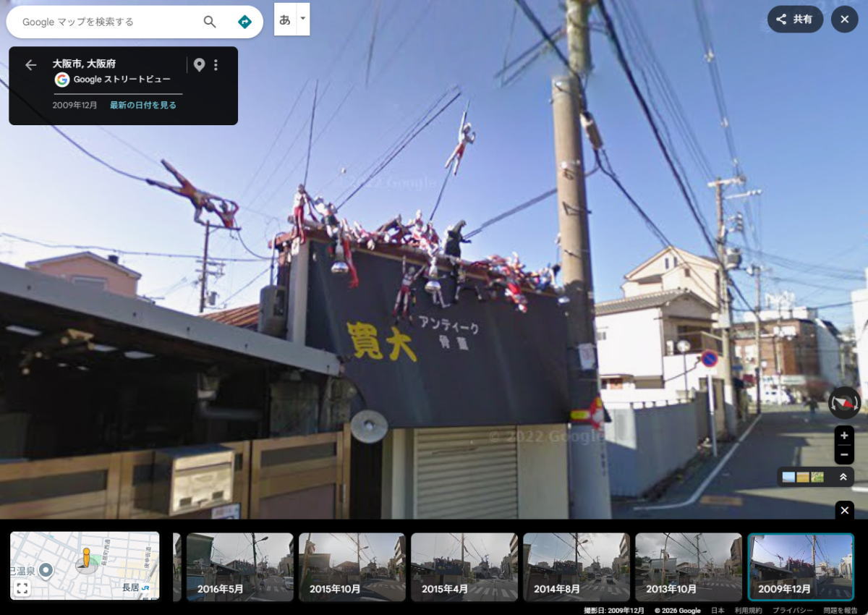The width and height of the screenshot is (868, 615).
Task: Click the compass control
Action: (844, 403)
